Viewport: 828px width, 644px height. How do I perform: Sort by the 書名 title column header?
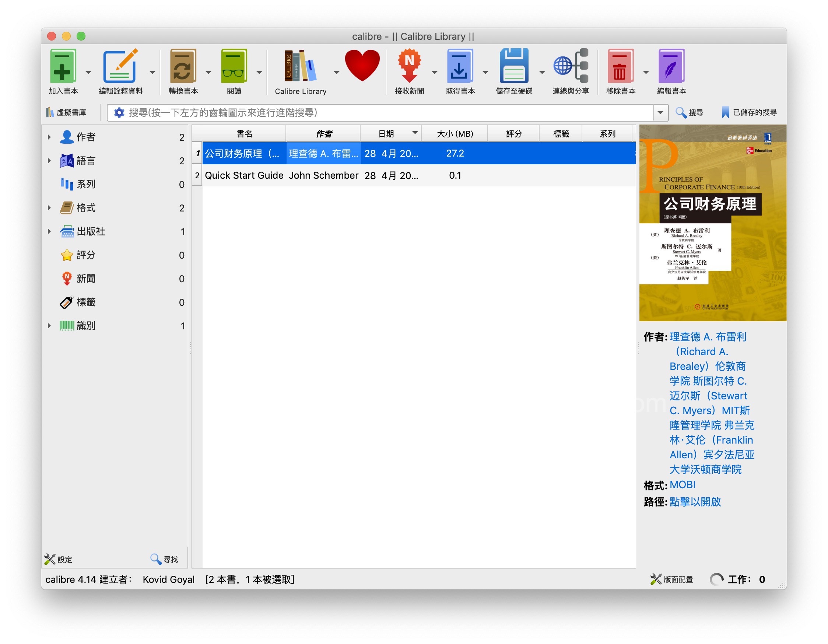(244, 133)
